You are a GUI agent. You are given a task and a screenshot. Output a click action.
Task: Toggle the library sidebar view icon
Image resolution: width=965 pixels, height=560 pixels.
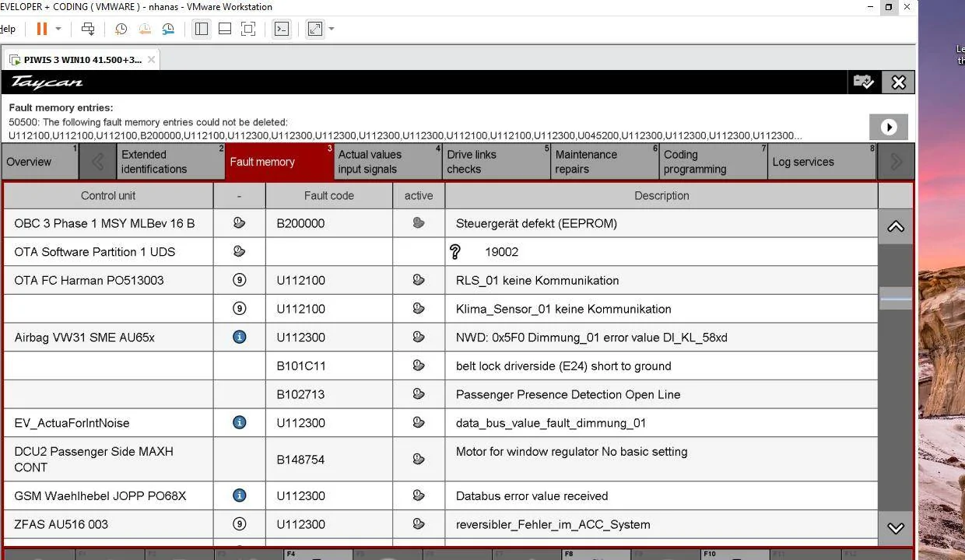coord(202,29)
